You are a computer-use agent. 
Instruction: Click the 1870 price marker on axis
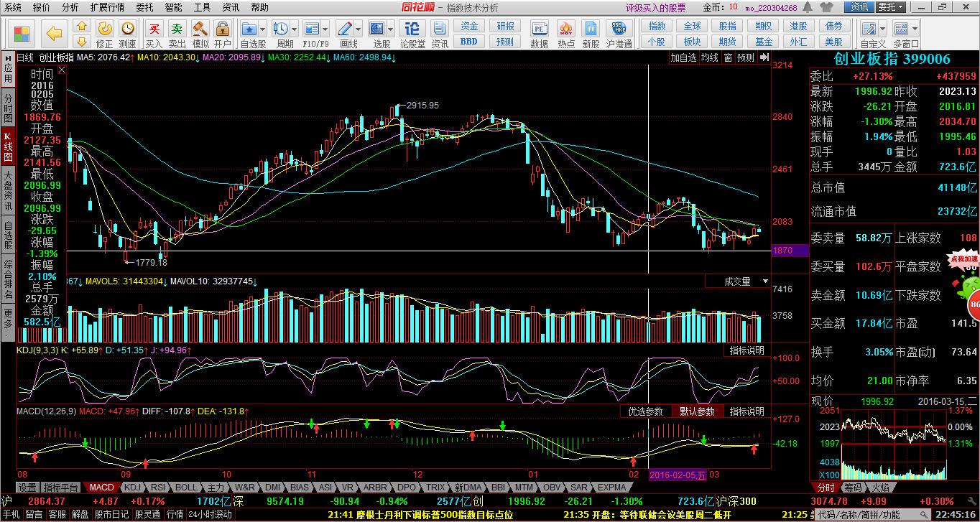click(x=790, y=250)
